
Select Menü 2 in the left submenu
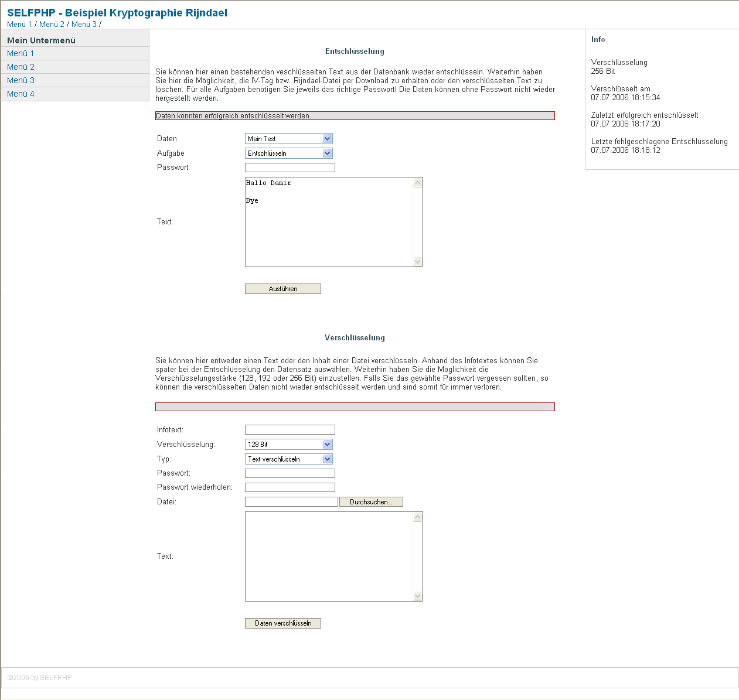(x=21, y=67)
